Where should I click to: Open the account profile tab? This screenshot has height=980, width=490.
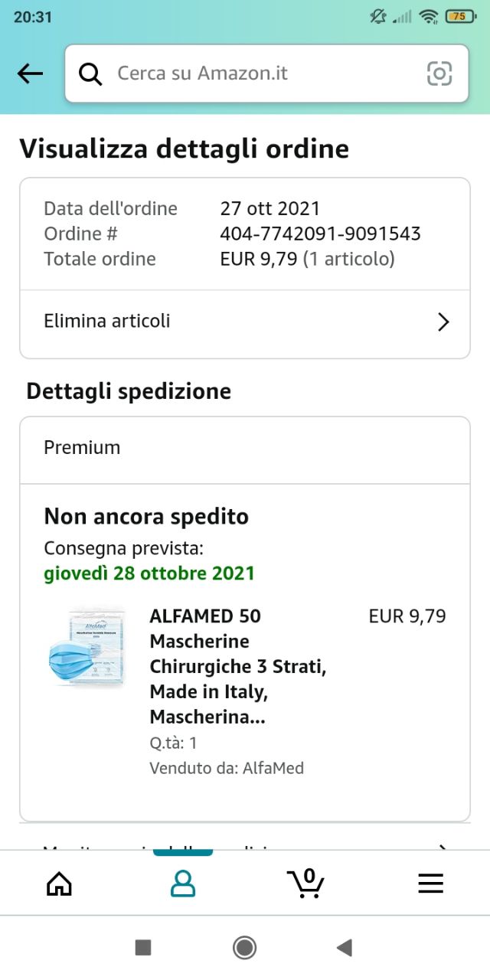182,884
